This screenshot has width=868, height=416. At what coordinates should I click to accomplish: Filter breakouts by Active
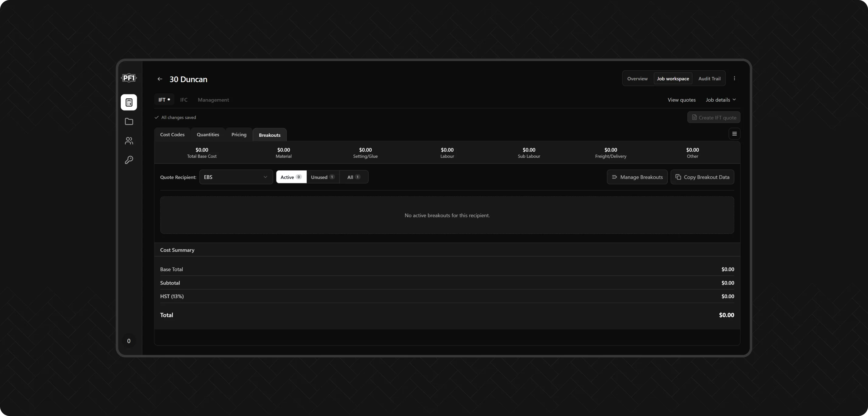(x=291, y=177)
